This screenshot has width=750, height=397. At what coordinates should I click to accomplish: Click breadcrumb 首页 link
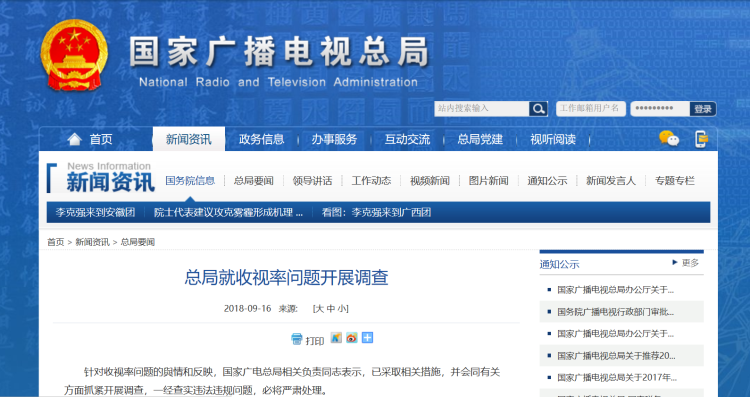click(x=55, y=242)
